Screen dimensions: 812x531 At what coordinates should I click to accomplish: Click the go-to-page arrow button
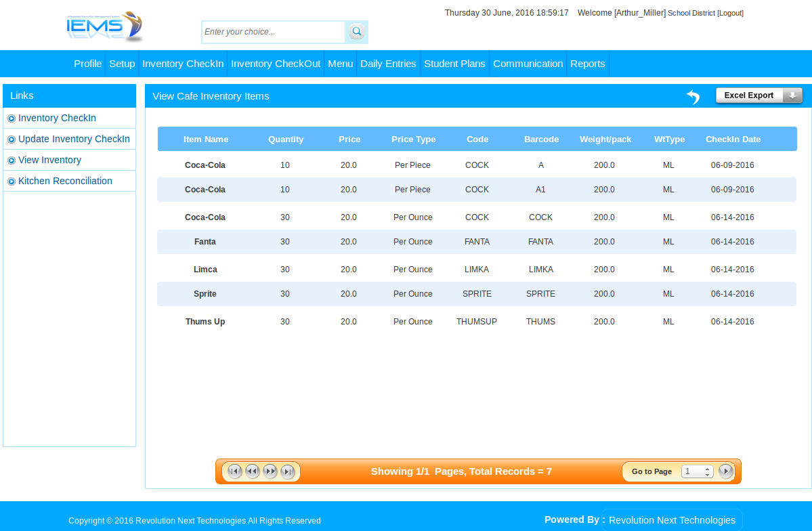point(725,471)
